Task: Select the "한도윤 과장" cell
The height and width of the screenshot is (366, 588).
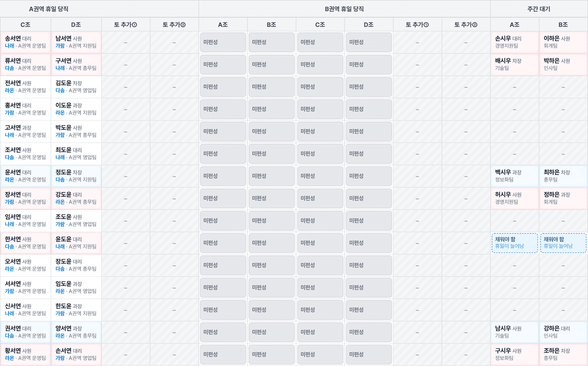Action: coord(76,310)
